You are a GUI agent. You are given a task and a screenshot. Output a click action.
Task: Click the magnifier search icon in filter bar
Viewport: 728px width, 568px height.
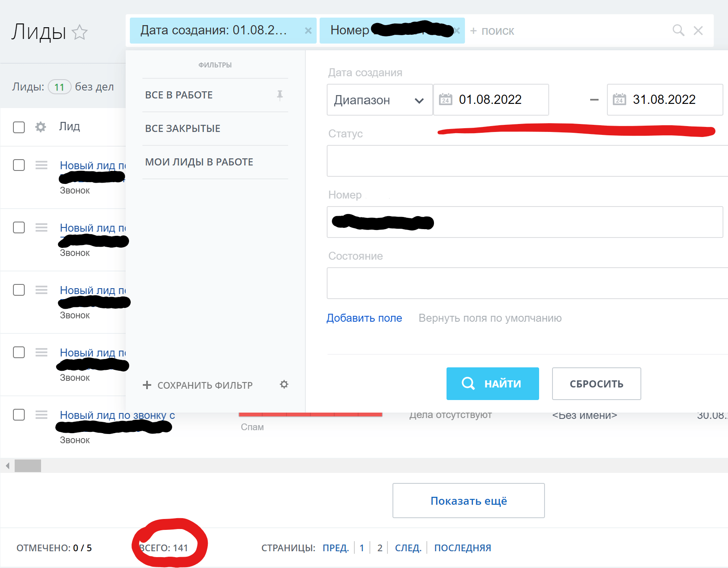[x=678, y=30]
